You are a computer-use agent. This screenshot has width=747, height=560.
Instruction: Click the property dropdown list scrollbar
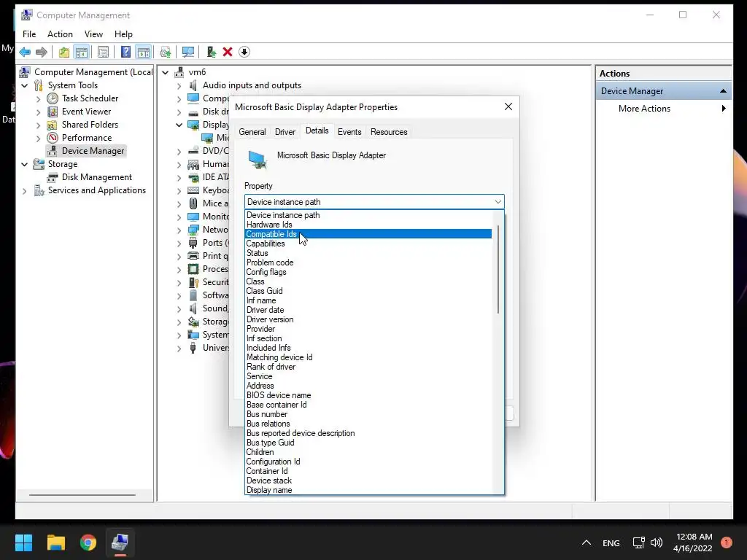click(x=498, y=270)
